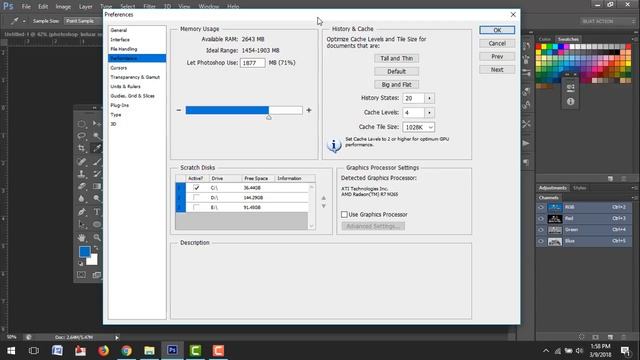Uncheck the C:\ scratch disk Active box
This screenshot has width=640, height=360.
click(x=196, y=188)
